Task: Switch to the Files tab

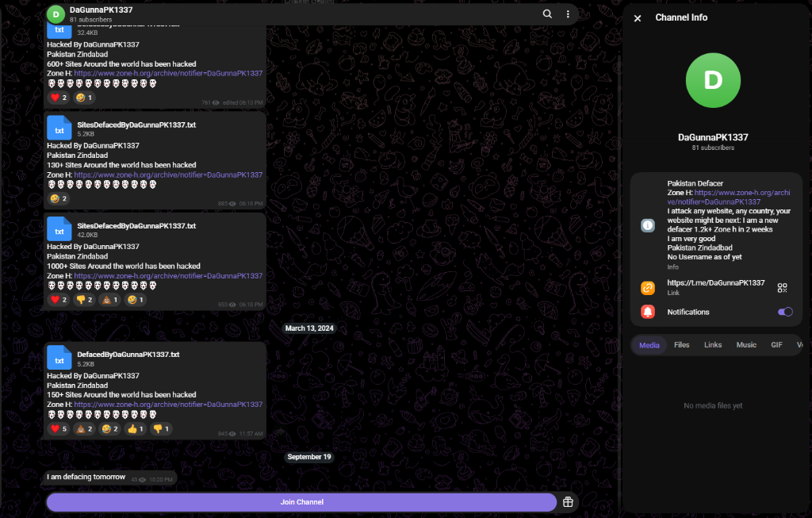Action: click(681, 345)
